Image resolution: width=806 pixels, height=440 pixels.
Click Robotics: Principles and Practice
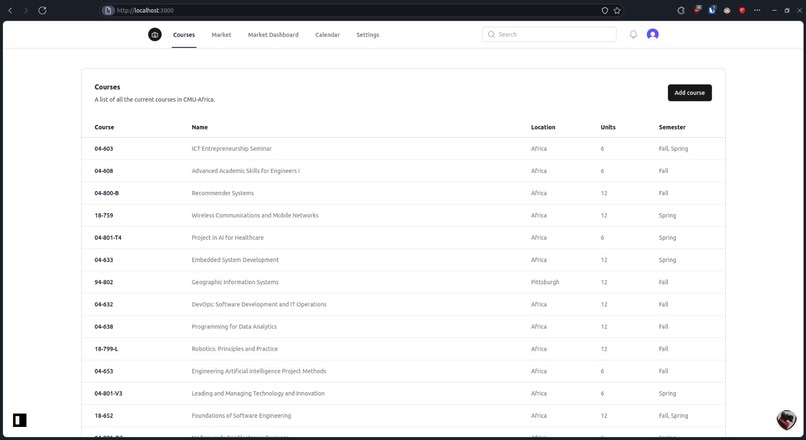pos(235,349)
